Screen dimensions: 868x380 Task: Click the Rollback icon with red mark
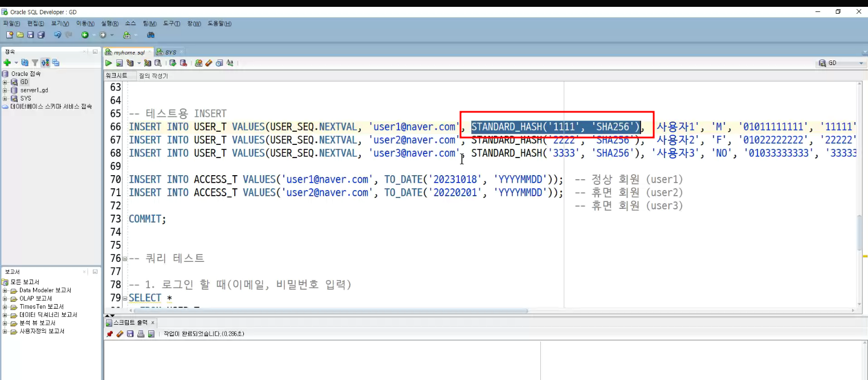coord(184,63)
